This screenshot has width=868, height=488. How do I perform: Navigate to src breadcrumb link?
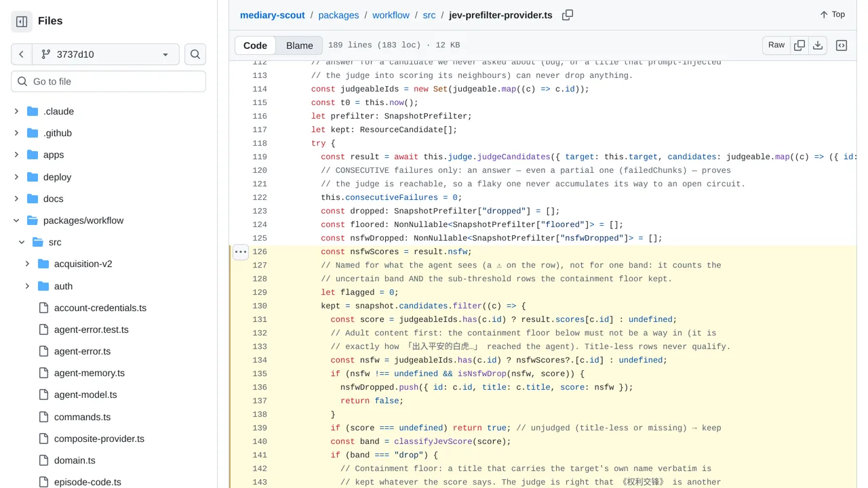pyautogui.click(x=429, y=15)
